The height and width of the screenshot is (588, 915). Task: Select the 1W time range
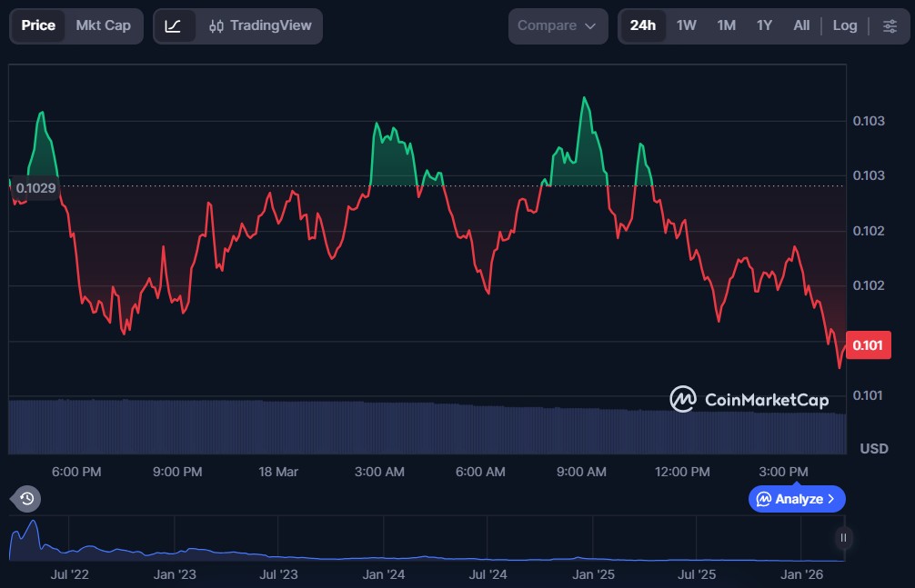click(687, 25)
